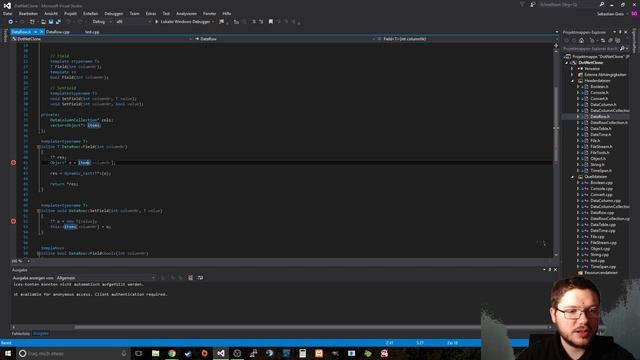640x360 pixels.
Task: Select DataRow.cpp in Solution Explorer
Action: point(602,213)
